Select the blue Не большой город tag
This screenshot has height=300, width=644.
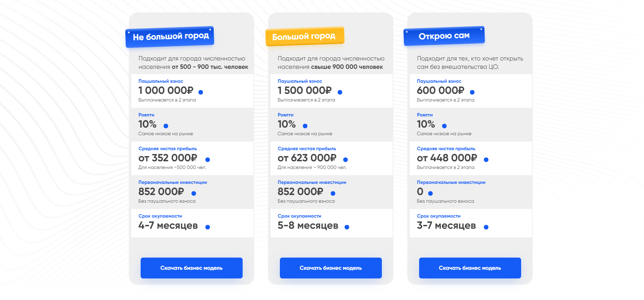click(170, 37)
